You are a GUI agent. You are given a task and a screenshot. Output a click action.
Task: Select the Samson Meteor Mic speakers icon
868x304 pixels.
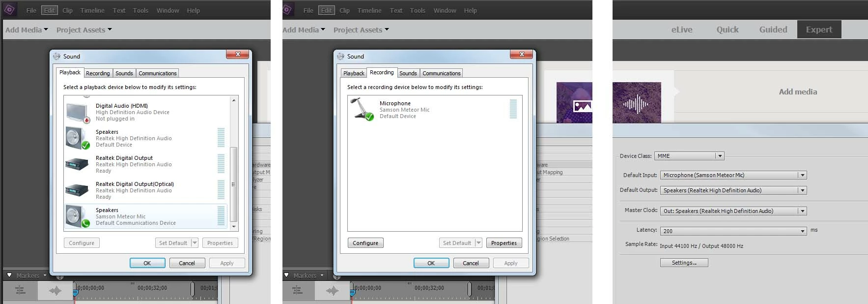click(78, 216)
